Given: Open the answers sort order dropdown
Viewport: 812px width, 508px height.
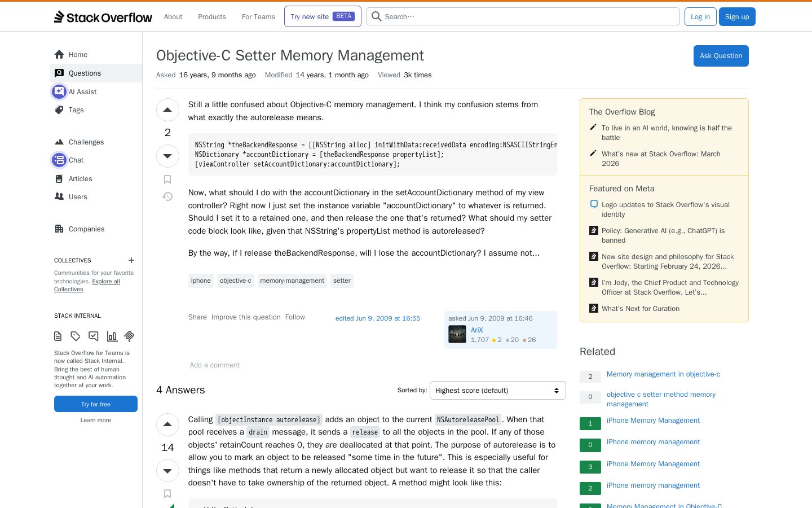Looking at the screenshot, I should pos(497,391).
